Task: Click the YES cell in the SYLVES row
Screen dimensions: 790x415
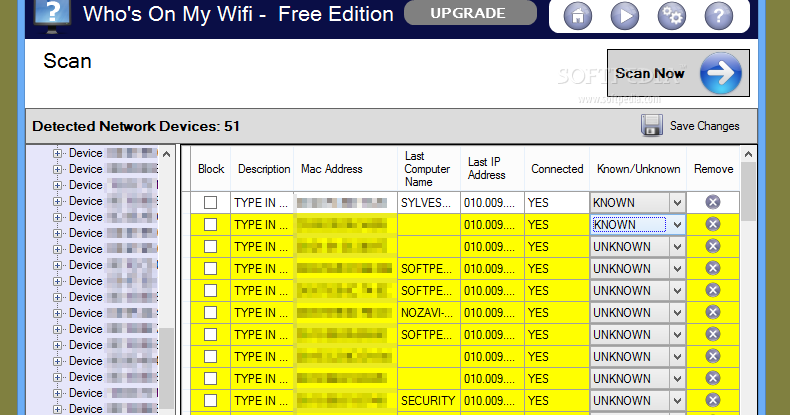Action: (557, 203)
